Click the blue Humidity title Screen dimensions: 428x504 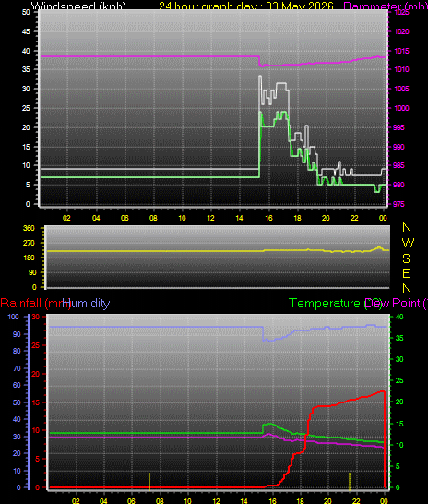tap(86, 304)
